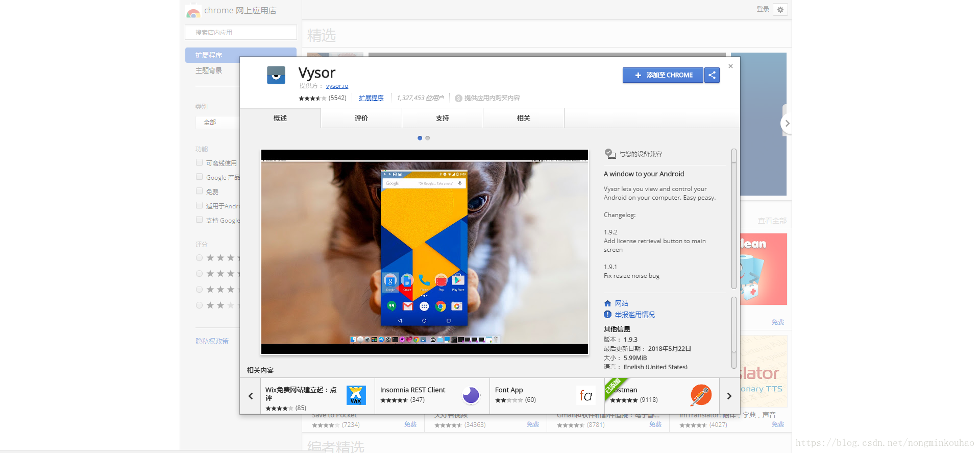Toggle the 可离线使用 checkbox

[200, 162]
